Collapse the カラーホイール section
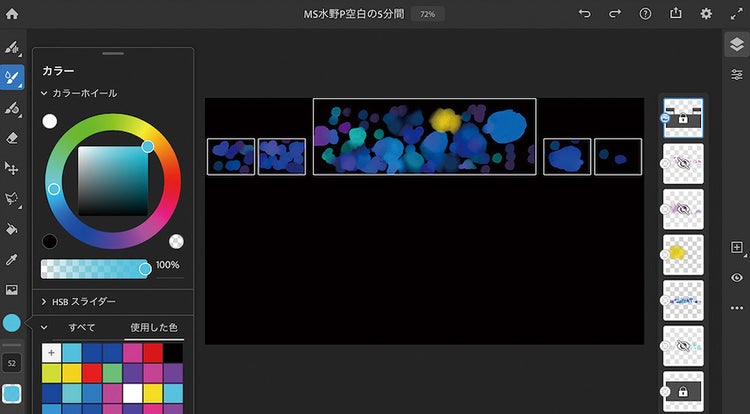This screenshot has height=414, width=750. point(45,93)
